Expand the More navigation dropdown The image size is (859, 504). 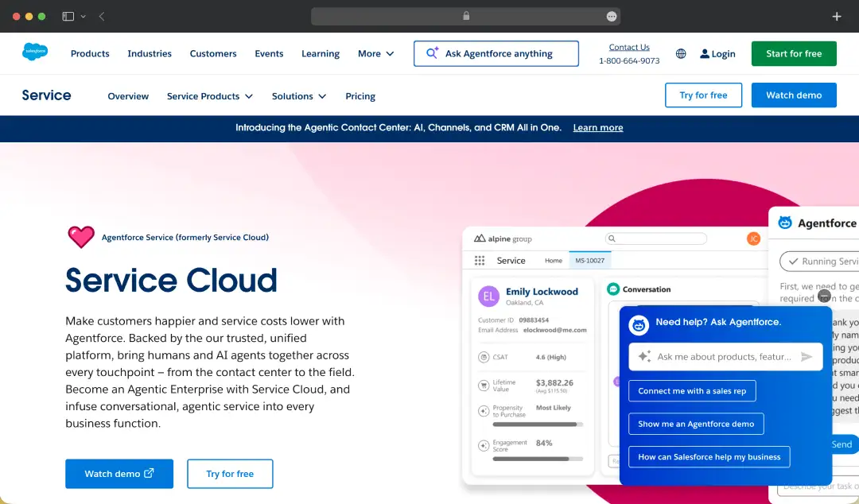coord(375,53)
